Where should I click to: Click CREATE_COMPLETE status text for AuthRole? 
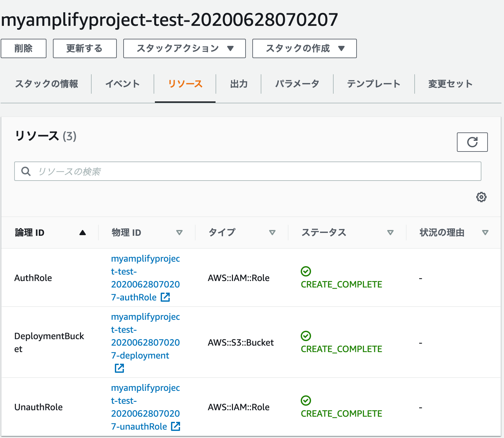(x=341, y=284)
